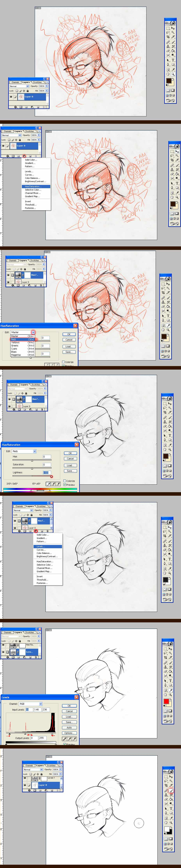Pick the Lasso tool in the top toolbox

point(168,32)
